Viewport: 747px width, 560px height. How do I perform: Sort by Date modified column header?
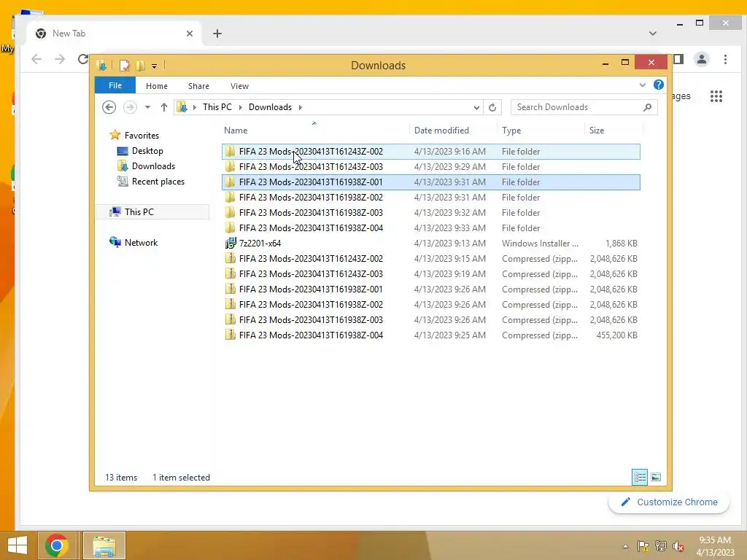pyautogui.click(x=453, y=131)
